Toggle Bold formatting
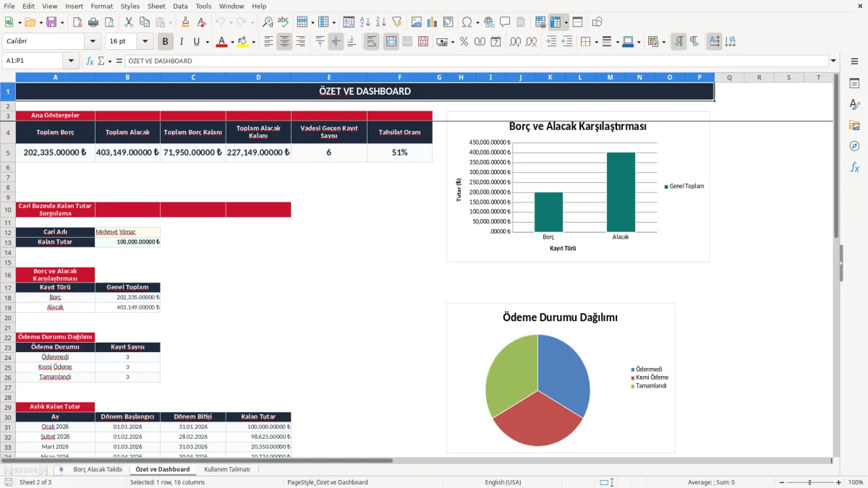This screenshot has width=868, height=488. (x=165, y=42)
